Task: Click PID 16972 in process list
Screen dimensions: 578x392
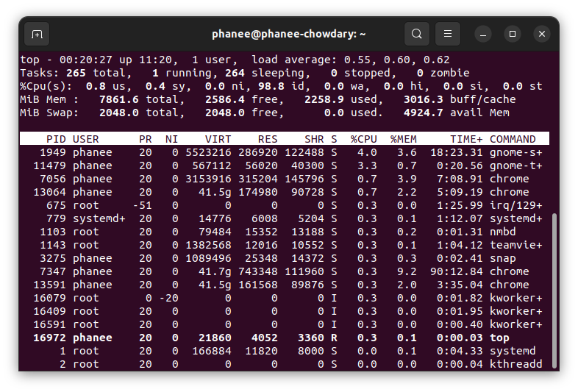Action: tap(49, 338)
